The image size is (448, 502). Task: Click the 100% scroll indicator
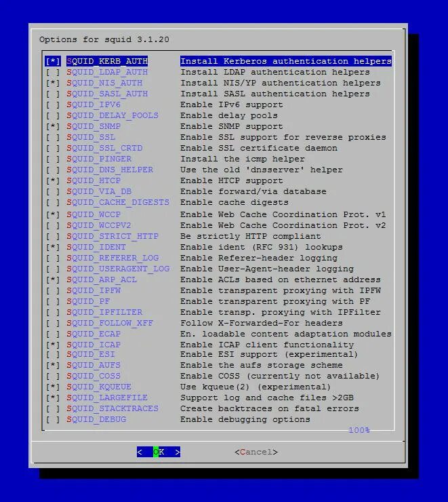coord(359,430)
